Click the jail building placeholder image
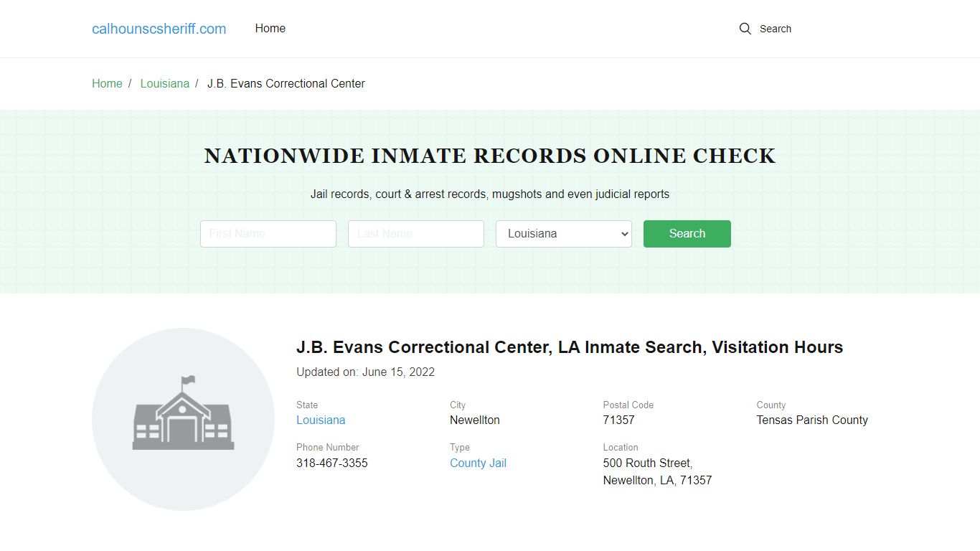The width and height of the screenshot is (980, 551). [184, 420]
